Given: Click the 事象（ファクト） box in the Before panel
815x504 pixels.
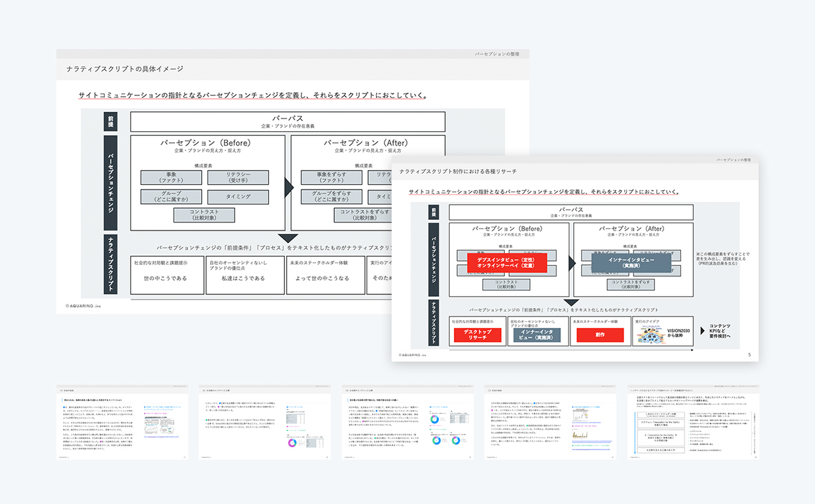Looking at the screenshot, I should 171,177.
